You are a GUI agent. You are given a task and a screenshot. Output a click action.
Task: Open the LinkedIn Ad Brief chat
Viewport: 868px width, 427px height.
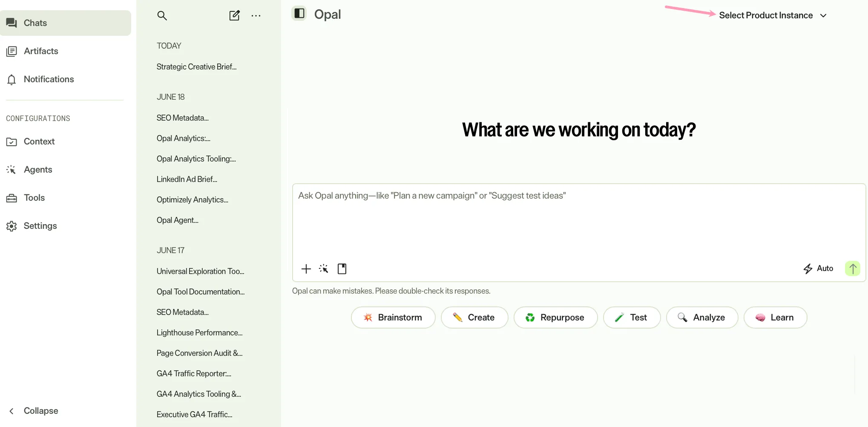point(187,179)
